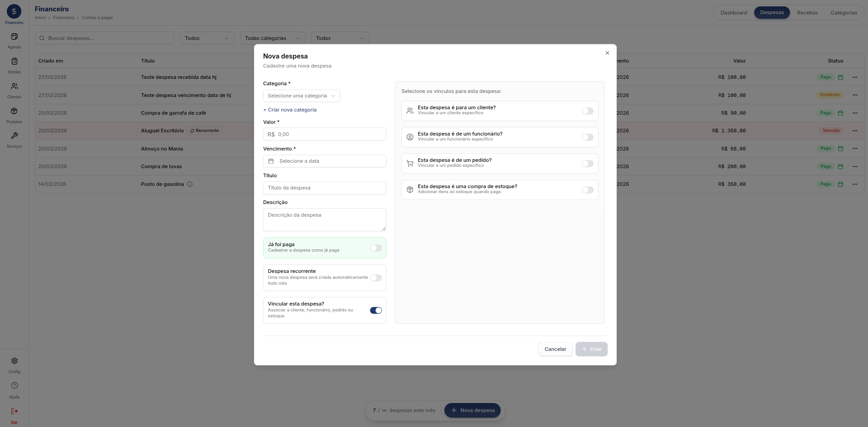Image resolution: width=868 pixels, height=427 pixels.
Task: Open Agenda from the sidebar
Action: tap(14, 37)
